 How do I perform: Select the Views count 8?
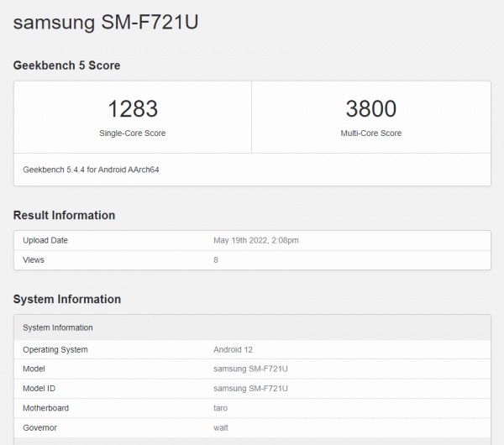click(216, 260)
